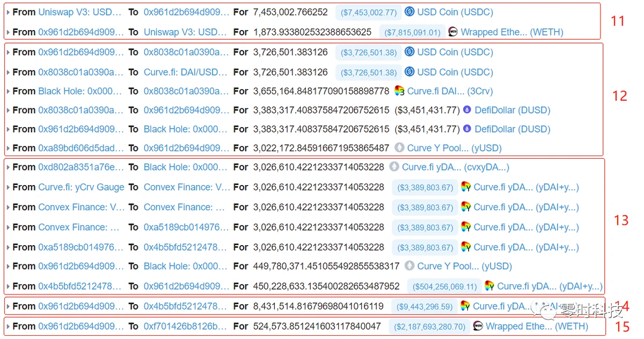
Task: Expand the row From Curve.fi: yCrv Gauge
Action: click(x=8, y=188)
